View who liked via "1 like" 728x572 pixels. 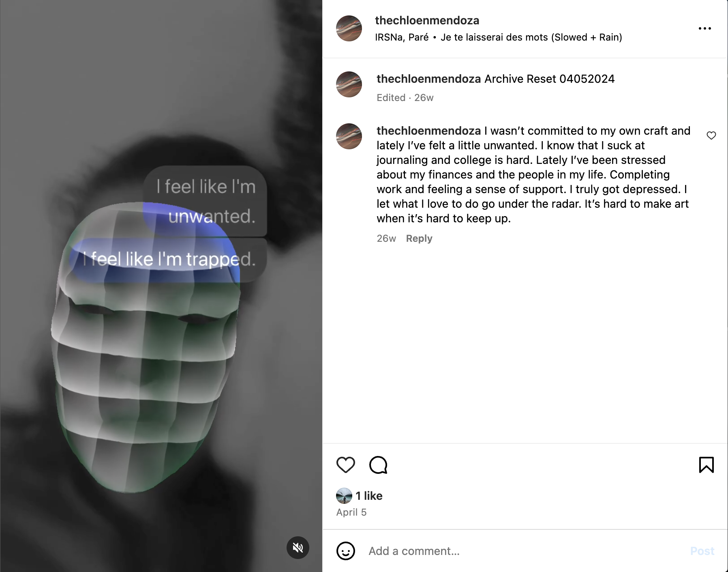pyautogui.click(x=369, y=496)
